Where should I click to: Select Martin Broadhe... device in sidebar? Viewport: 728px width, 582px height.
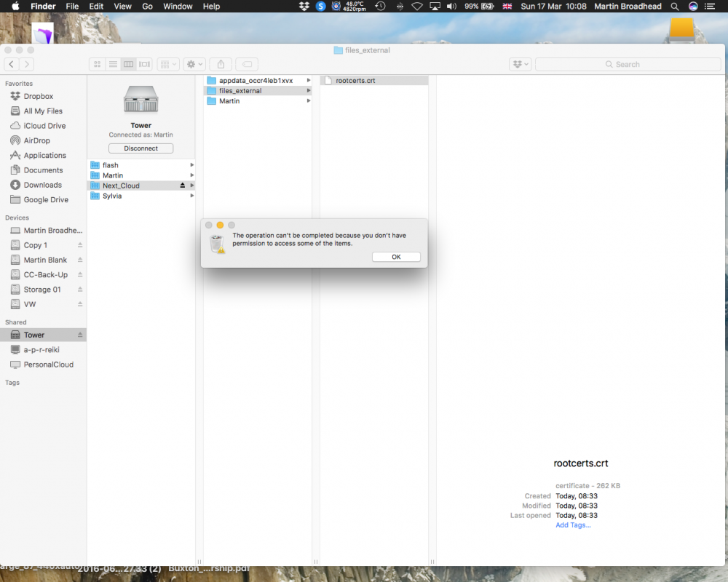coord(43,230)
